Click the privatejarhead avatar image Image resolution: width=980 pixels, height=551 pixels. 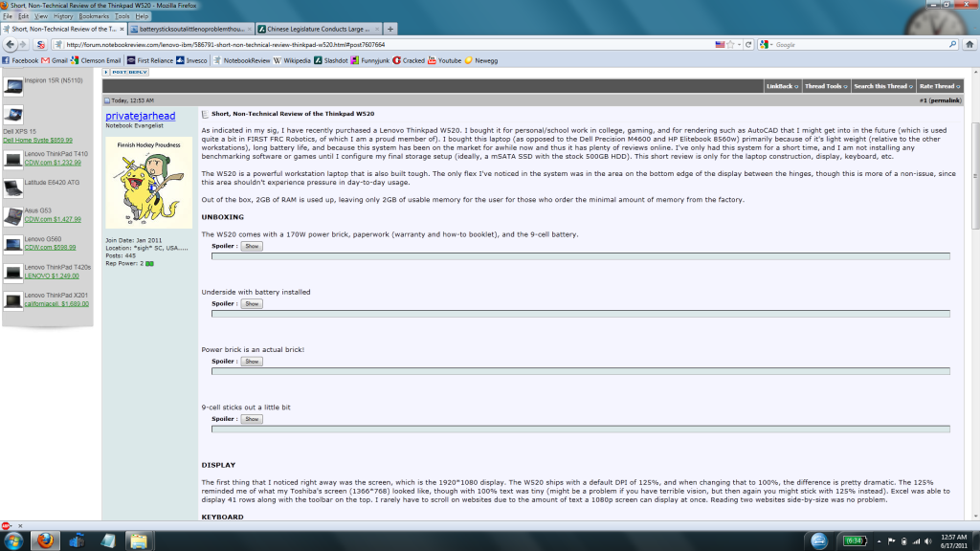click(x=148, y=183)
